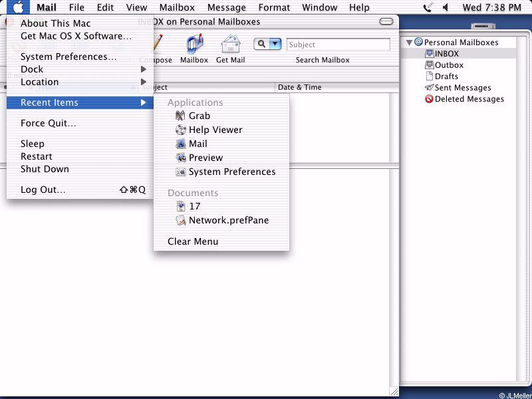
Task: Select the Deleted Messages text label
Action: tap(469, 99)
